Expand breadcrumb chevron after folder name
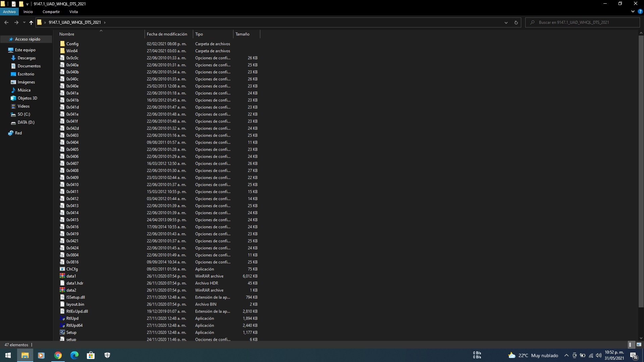The width and height of the screenshot is (644, 362). pyautogui.click(x=105, y=22)
